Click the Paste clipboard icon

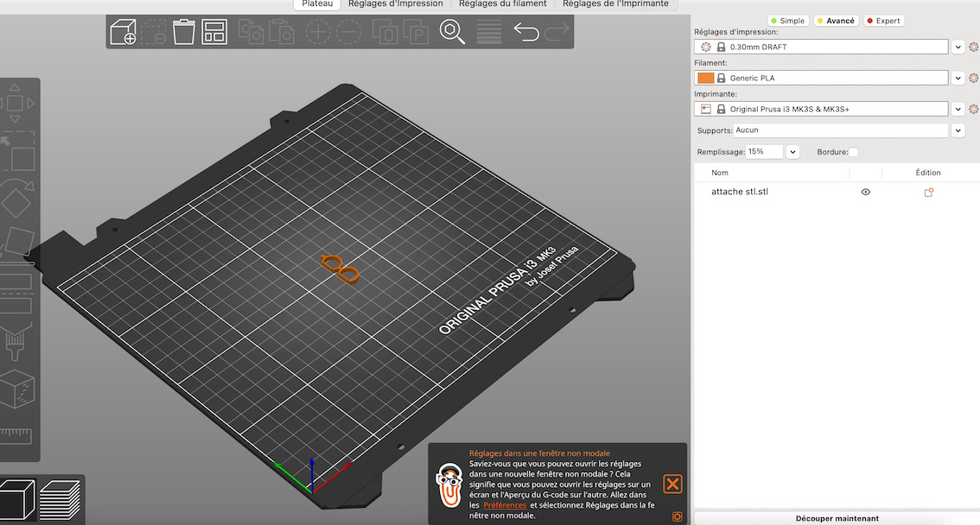[281, 32]
